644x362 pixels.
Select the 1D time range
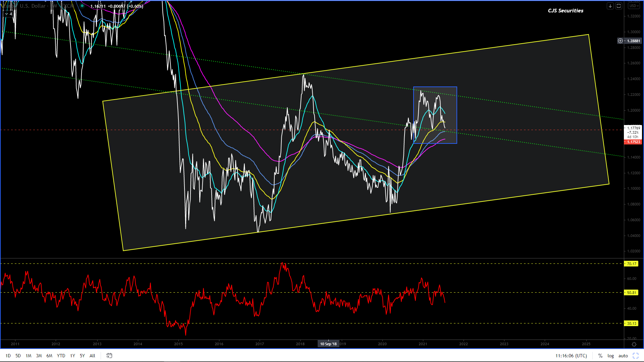[x=8, y=356]
